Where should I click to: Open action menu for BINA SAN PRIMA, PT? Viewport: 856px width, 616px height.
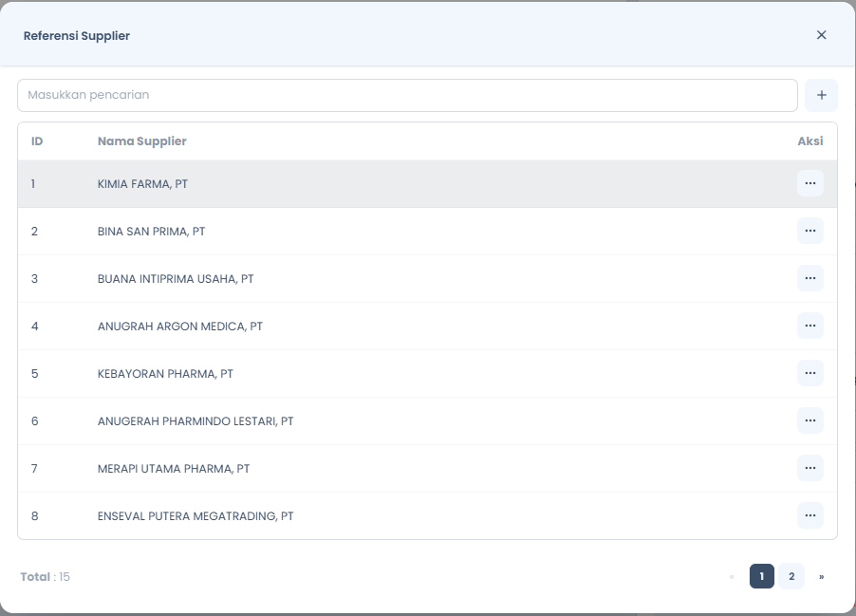pos(810,231)
